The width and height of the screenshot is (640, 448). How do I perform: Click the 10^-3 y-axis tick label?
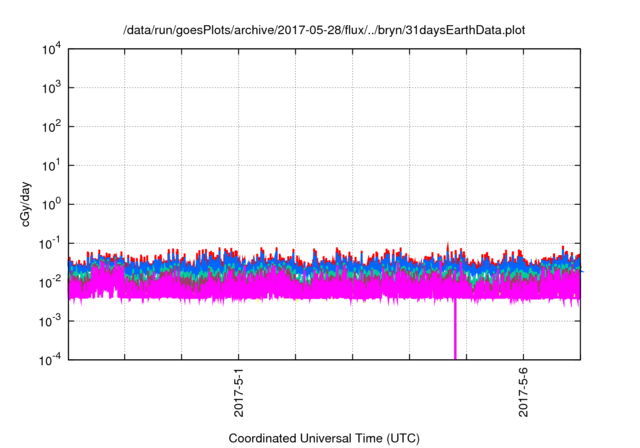click(x=50, y=321)
